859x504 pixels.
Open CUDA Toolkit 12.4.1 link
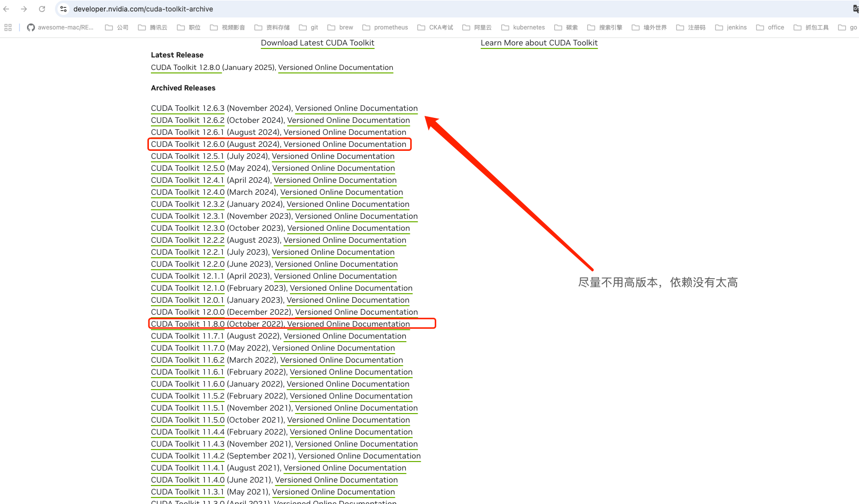point(188,180)
